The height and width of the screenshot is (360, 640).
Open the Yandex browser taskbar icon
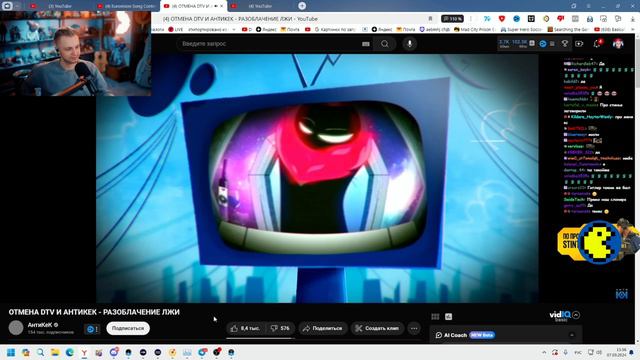click(84, 352)
